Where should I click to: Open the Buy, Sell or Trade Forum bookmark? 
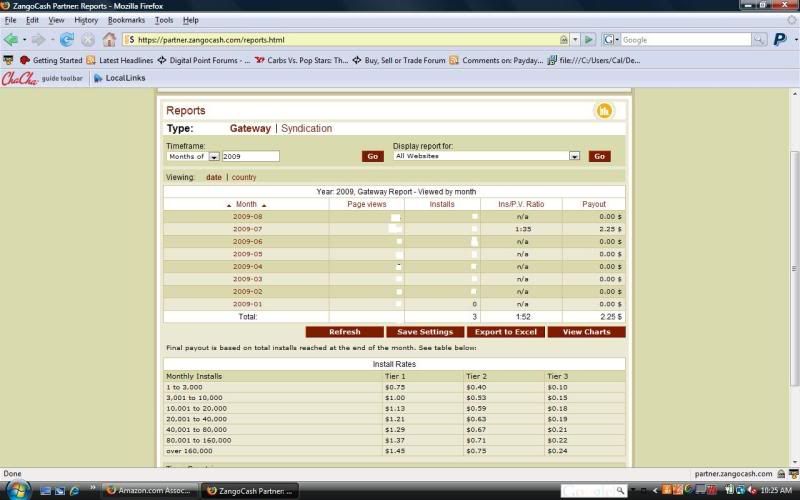click(x=398, y=60)
